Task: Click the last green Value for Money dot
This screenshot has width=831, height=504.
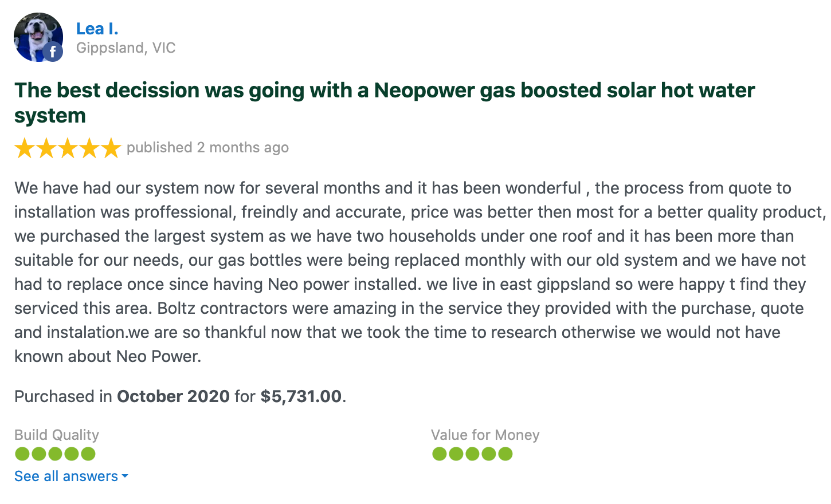Action: pyautogui.click(x=505, y=454)
